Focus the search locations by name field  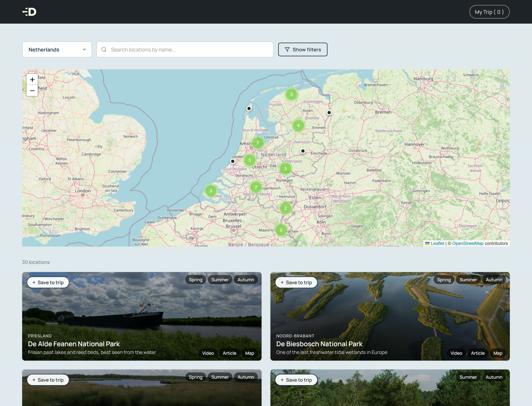[x=185, y=50]
